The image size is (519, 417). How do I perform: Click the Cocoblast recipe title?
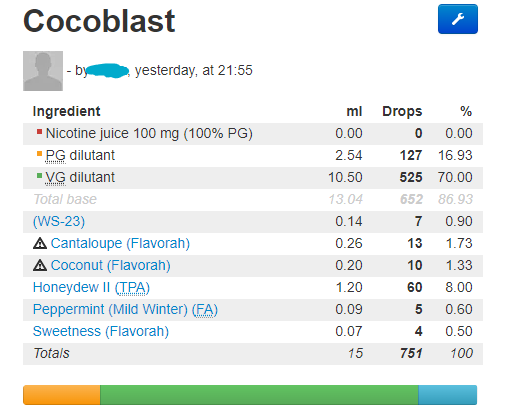[99, 21]
